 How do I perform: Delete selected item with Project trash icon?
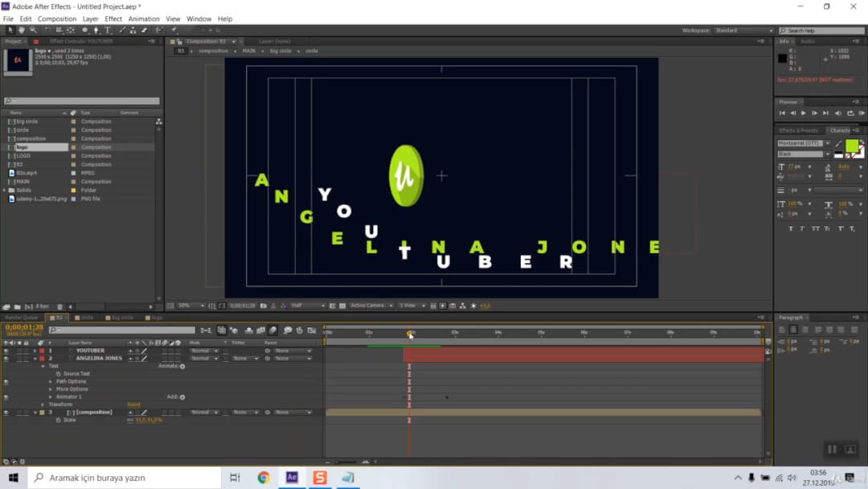point(60,306)
